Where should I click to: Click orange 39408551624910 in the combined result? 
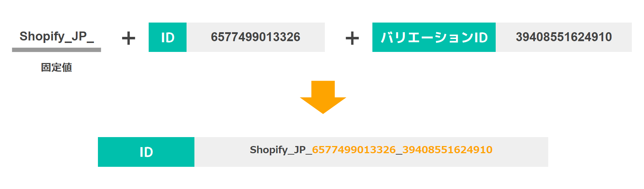tap(447, 150)
